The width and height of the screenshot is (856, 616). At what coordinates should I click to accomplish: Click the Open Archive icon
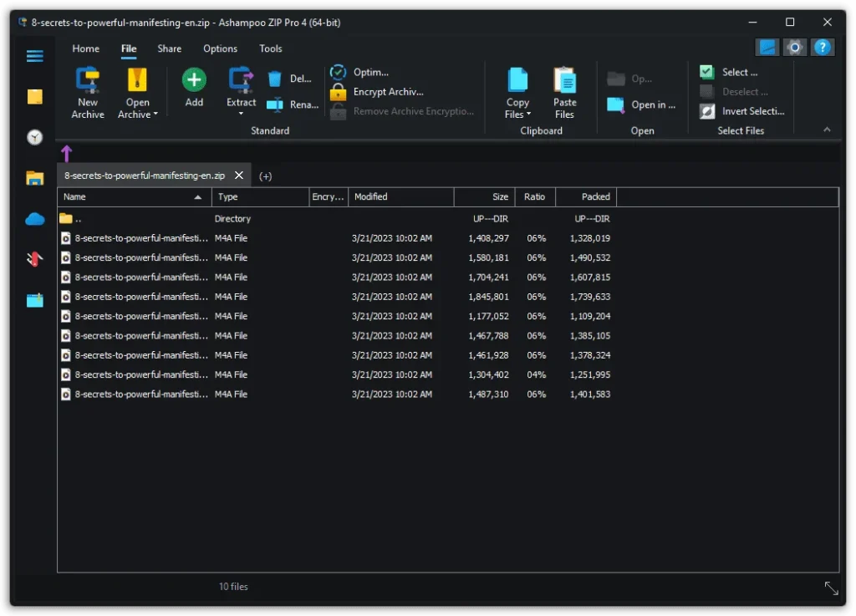pyautogui.click(x=137, y=79)
